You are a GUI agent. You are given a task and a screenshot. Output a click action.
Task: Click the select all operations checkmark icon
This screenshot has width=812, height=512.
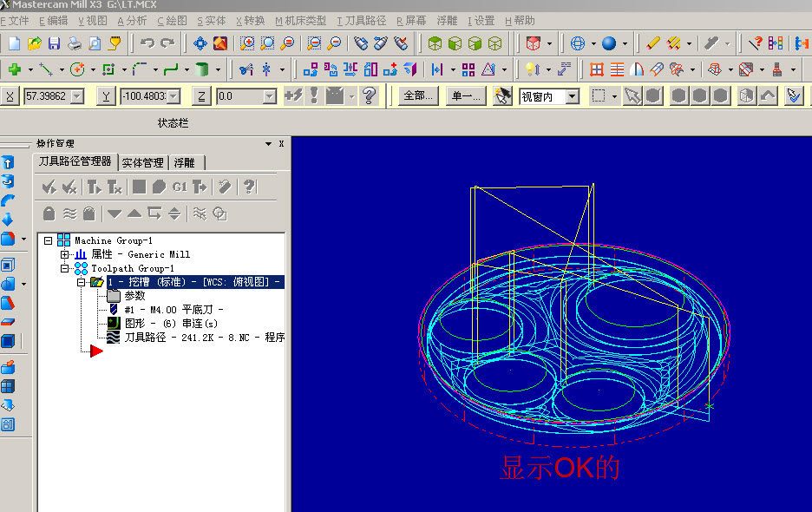49,187
